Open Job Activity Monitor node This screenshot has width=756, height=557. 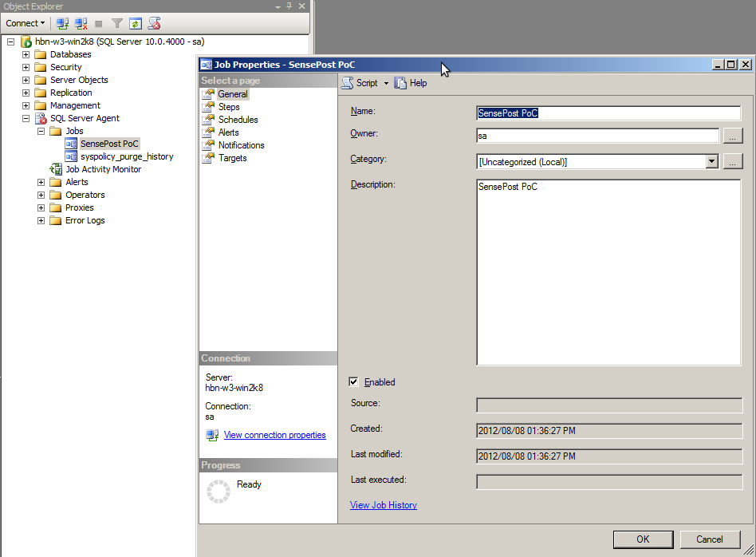pos(103,169)
